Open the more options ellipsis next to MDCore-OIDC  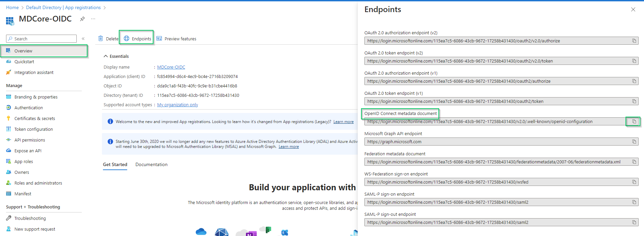pos(93,19)
